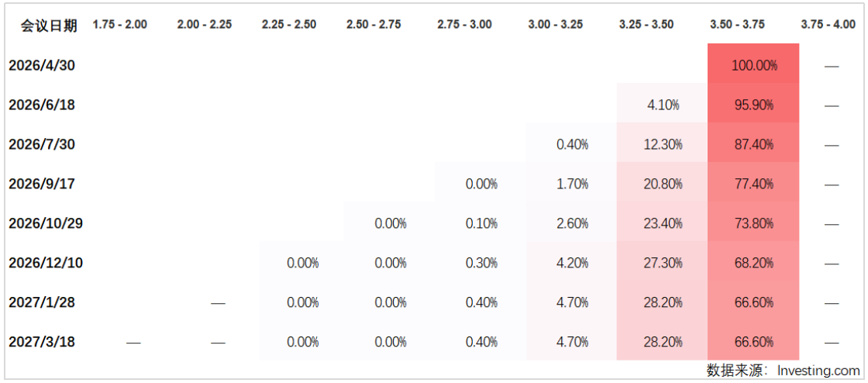Select the 2027/3/18 meeting date label
This screenshot has height=383, width=868.
click(x=42, y=342)
